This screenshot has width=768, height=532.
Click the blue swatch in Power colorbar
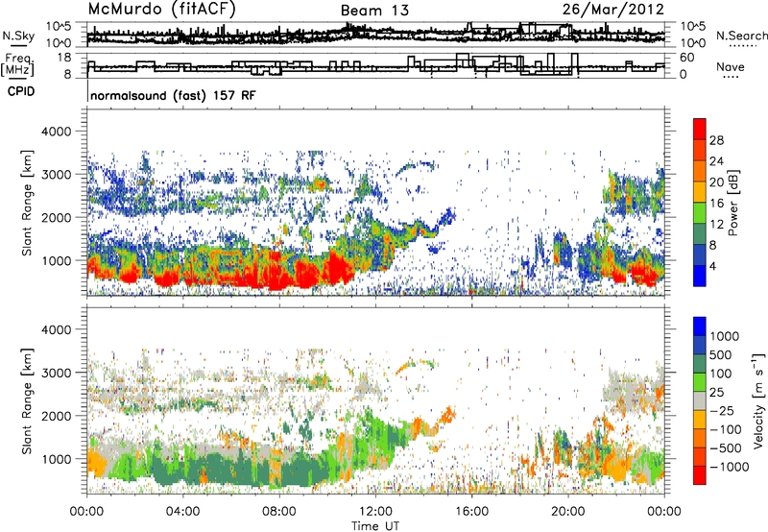point(700,276)
